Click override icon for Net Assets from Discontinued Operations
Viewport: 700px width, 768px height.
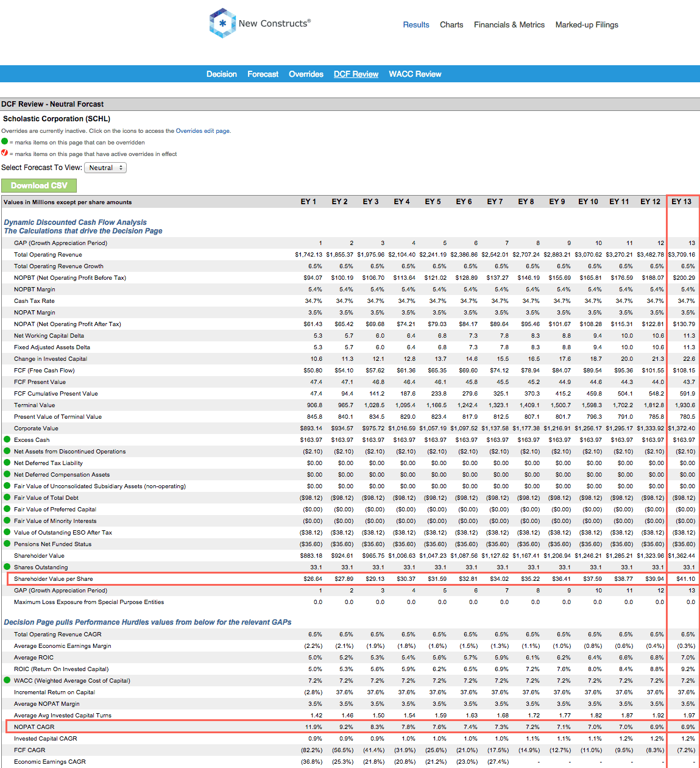pyautogui.click(x=7, y=451)
